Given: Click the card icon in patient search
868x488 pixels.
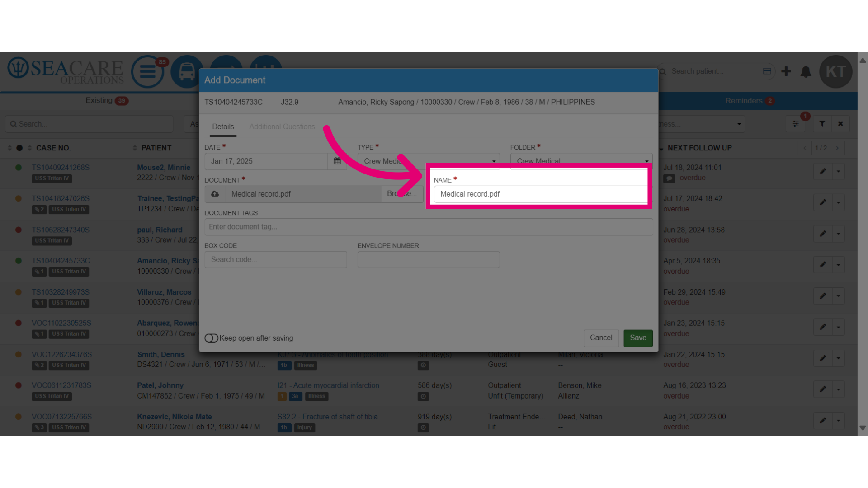Looking at the screenshot, I should coord(767,71).
